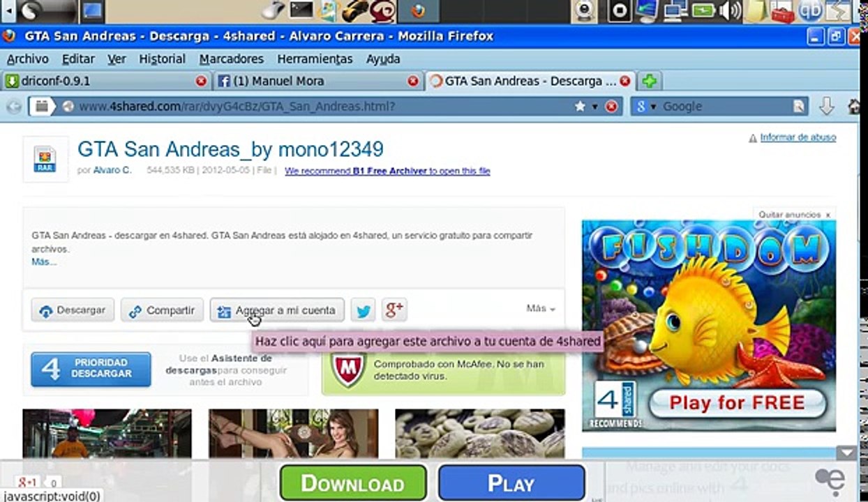Share on Twitter with bird icon

pyautogui.click(x=363, y=310)
